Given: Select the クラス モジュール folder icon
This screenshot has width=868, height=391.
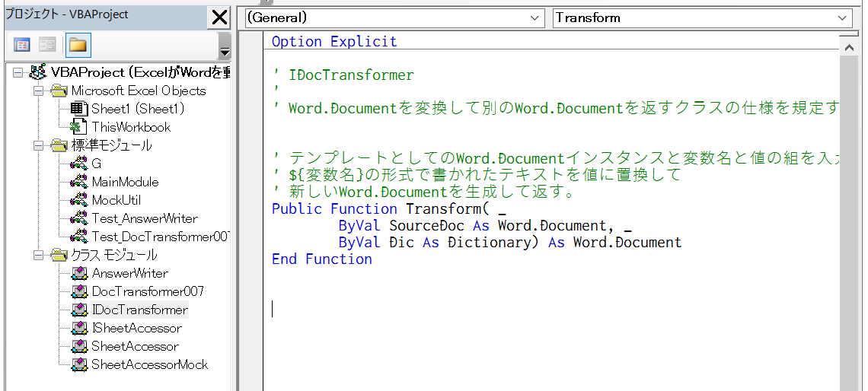Looking at the screenshot, I should tap(59, 255).
